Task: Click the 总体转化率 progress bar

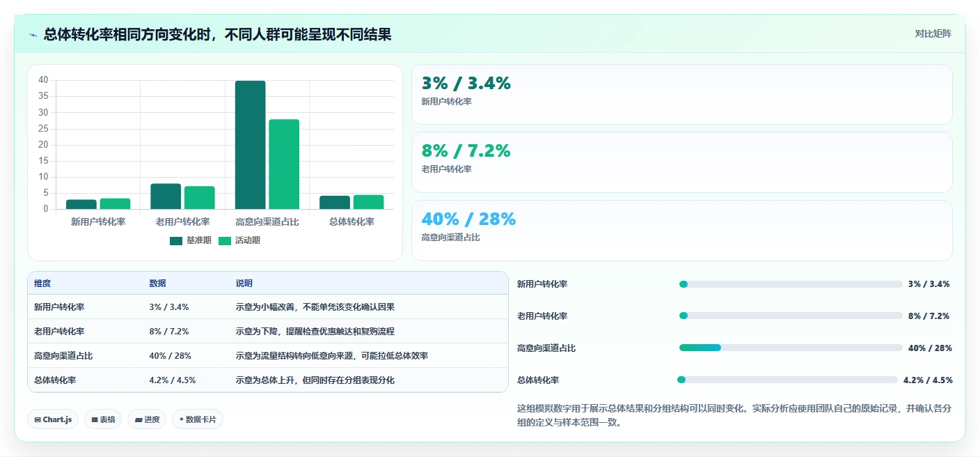Action: 788,380
